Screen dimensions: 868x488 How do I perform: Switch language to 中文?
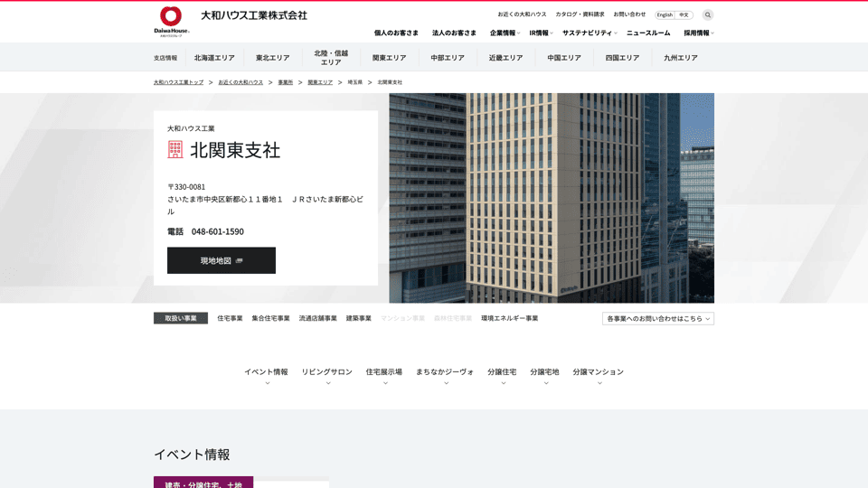pos(684,15)
